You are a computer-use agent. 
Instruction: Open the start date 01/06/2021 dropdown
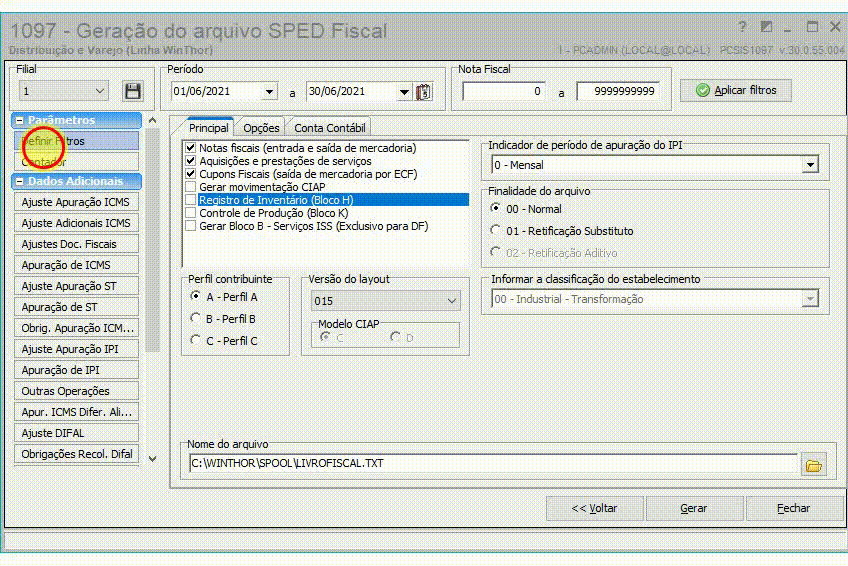click(x=269, y=92)
